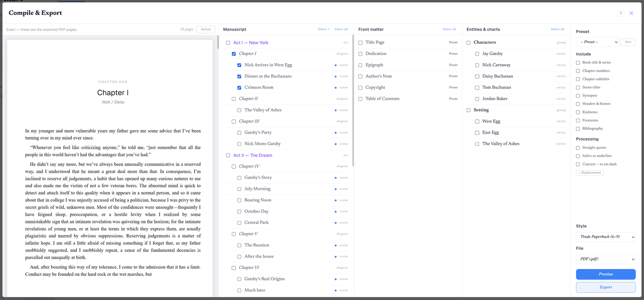Click the Export button
Screen dimensions: 644x300
(606, 287)
